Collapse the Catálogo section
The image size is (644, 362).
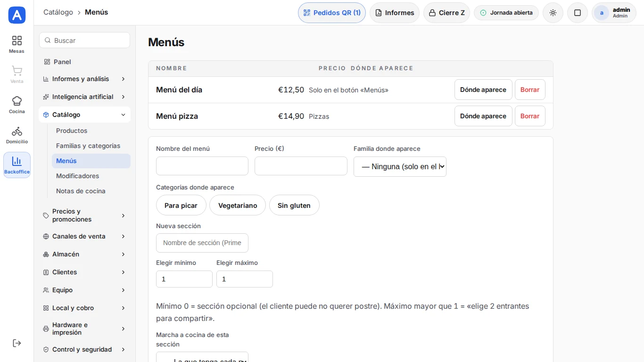[84, 115]
